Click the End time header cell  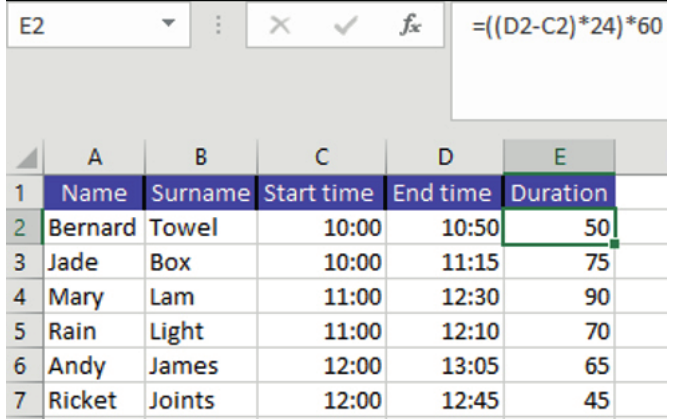[445, 192]
